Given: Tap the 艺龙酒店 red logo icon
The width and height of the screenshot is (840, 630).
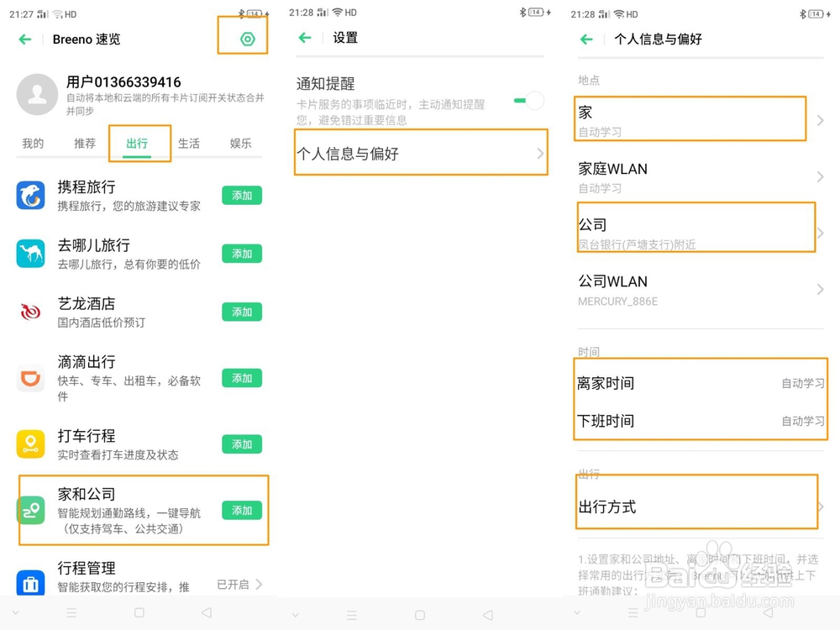Looking at the screenshot, I should [x=31, y=312].
